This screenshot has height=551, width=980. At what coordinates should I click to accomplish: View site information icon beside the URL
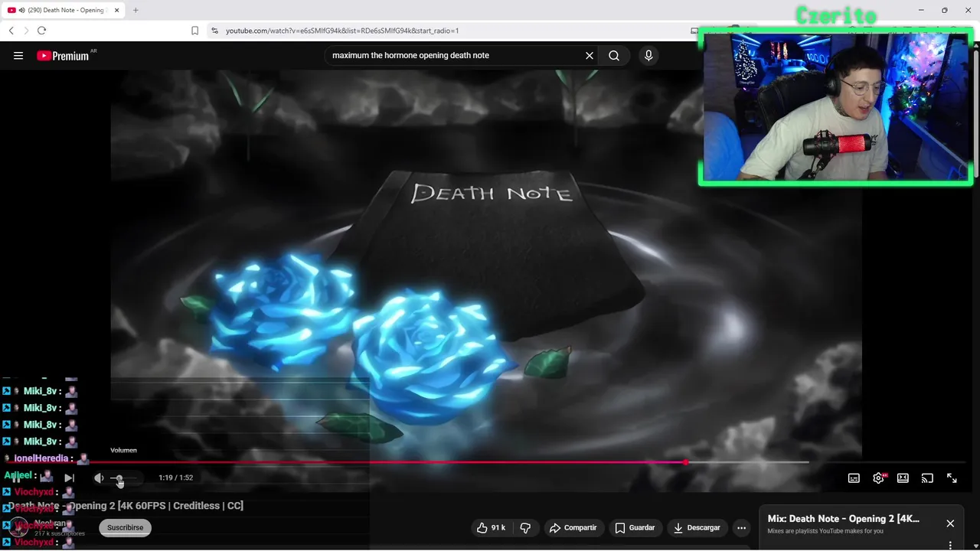click(x=215, y=31)
